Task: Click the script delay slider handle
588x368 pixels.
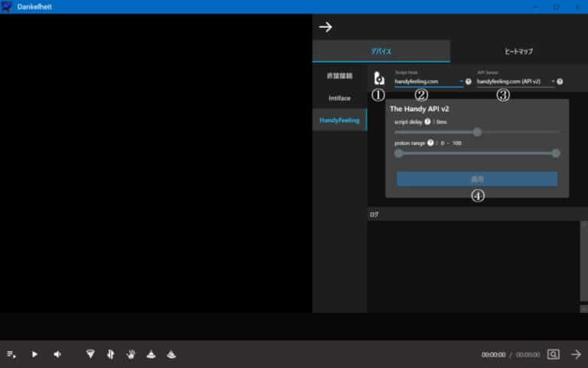Action: tap(477, 132)
